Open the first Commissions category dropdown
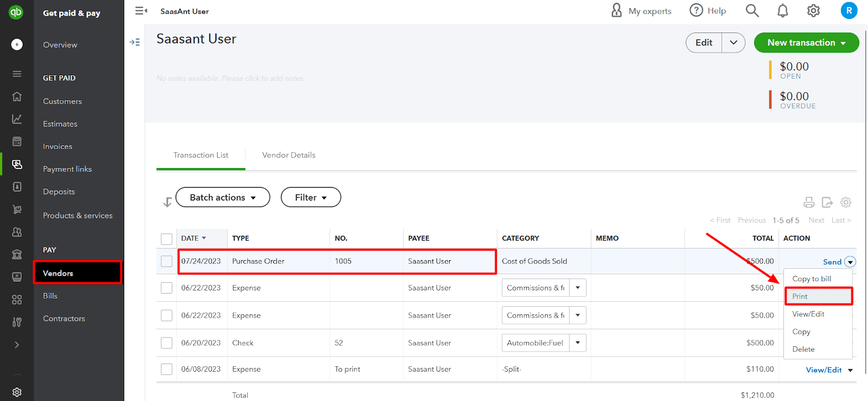 [x=578, y=288]
